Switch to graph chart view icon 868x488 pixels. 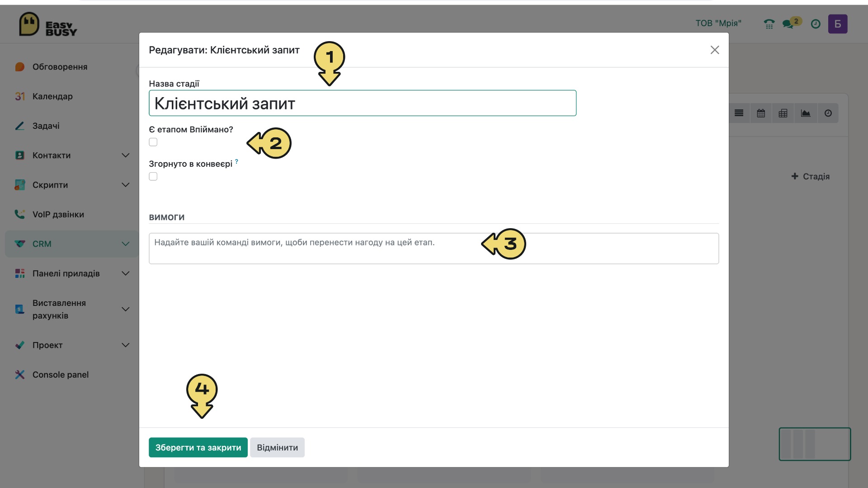point(806,113)
